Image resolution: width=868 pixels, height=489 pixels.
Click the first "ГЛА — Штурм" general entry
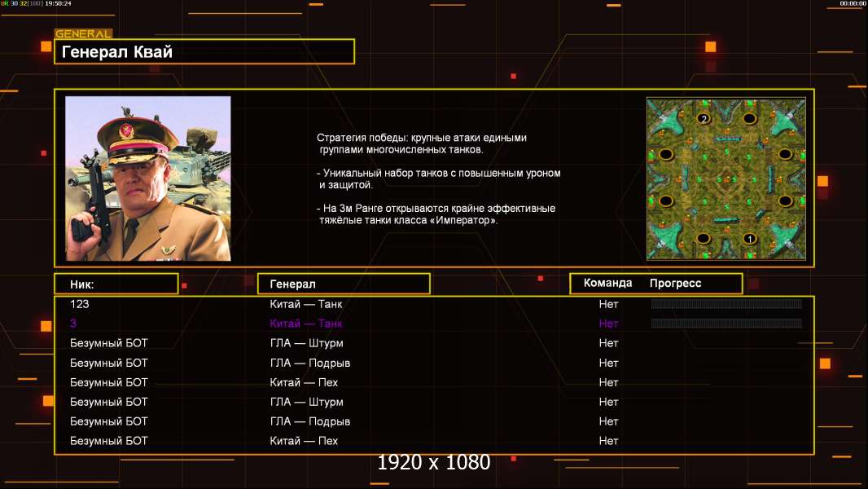click(x=306, y=343)
